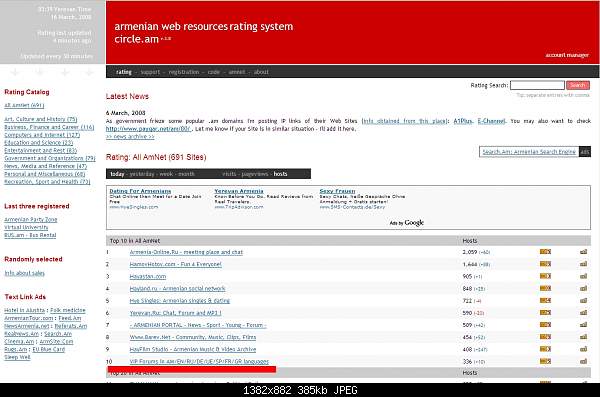Viewport: 600px width, 397px height.
Task: Open Computers and Internet category
Action: (42, 135)
